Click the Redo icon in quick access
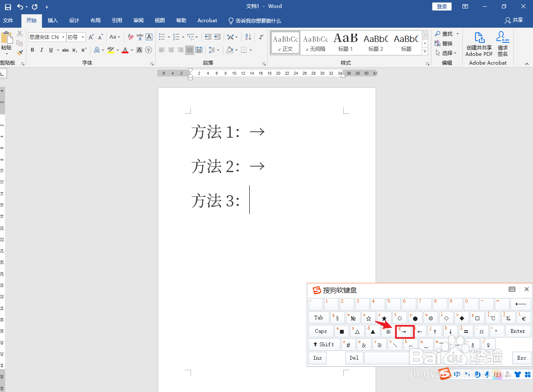This screenshot has height=392, width=533. 34,7
